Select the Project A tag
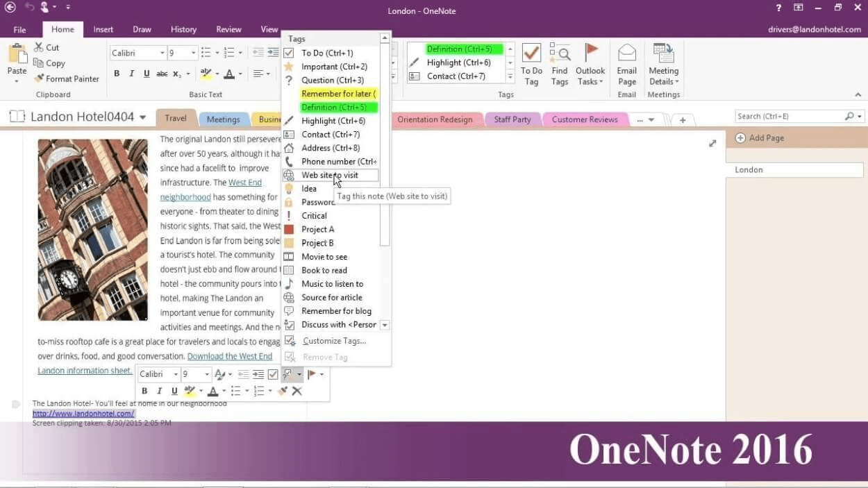This screenshot has height=488, width=868. (331, 229)
